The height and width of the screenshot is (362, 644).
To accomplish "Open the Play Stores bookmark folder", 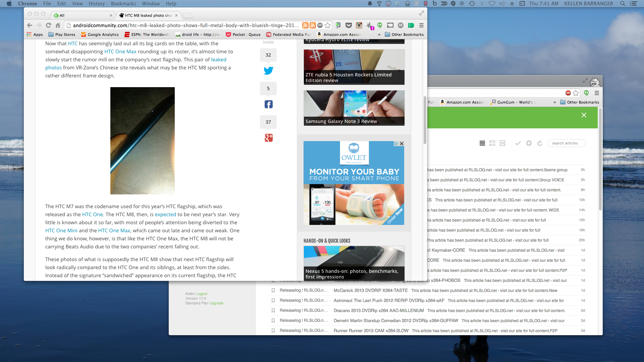I will click(x=62, y=35).
